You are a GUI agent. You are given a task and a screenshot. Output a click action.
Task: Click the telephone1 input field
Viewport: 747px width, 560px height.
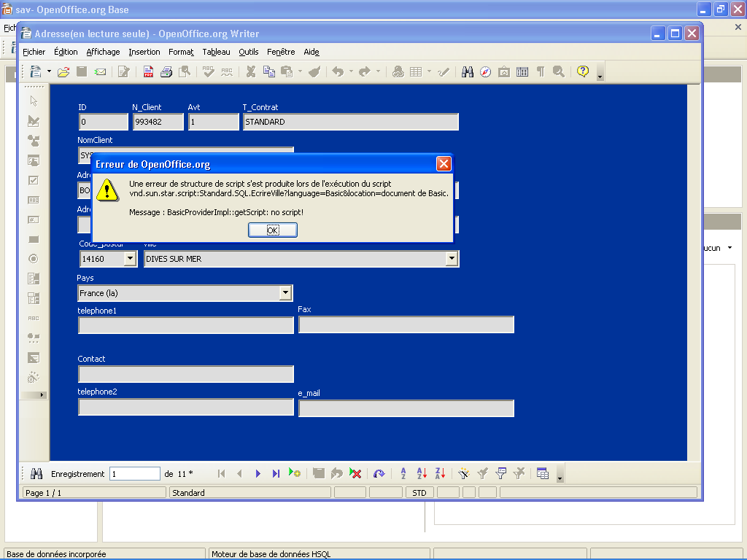tap(186, 325)
